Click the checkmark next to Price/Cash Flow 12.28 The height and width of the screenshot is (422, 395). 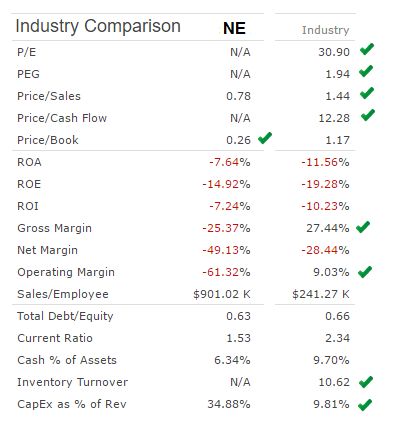pos(368,115)
